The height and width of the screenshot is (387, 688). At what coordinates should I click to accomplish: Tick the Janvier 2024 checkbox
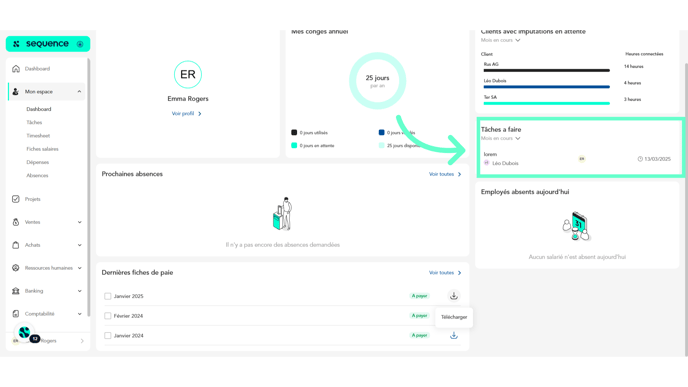pos(108,336)
